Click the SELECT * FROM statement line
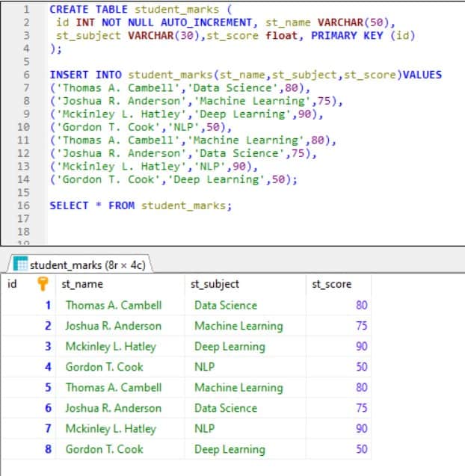 [x=141, y=205]
